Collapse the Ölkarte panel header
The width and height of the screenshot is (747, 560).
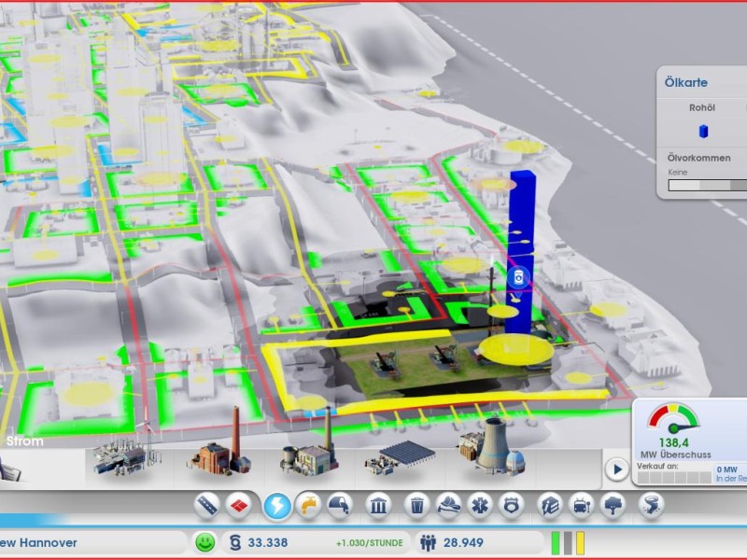pos(686,81)
